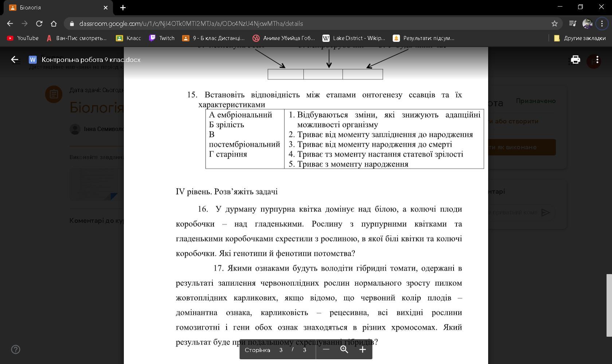Screen dimensions: 612x364
Task: Open a new browser tab
Action: [x=123, y=8]
